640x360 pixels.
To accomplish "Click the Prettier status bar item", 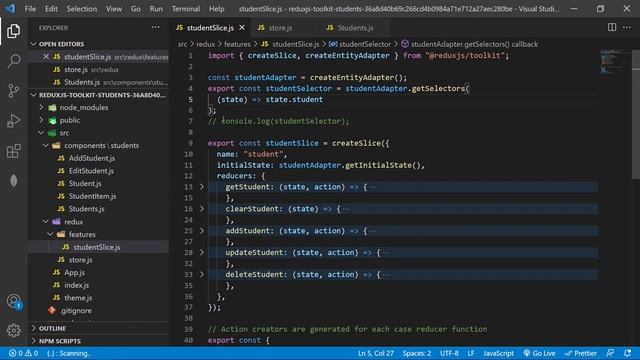I will point(581,353).
